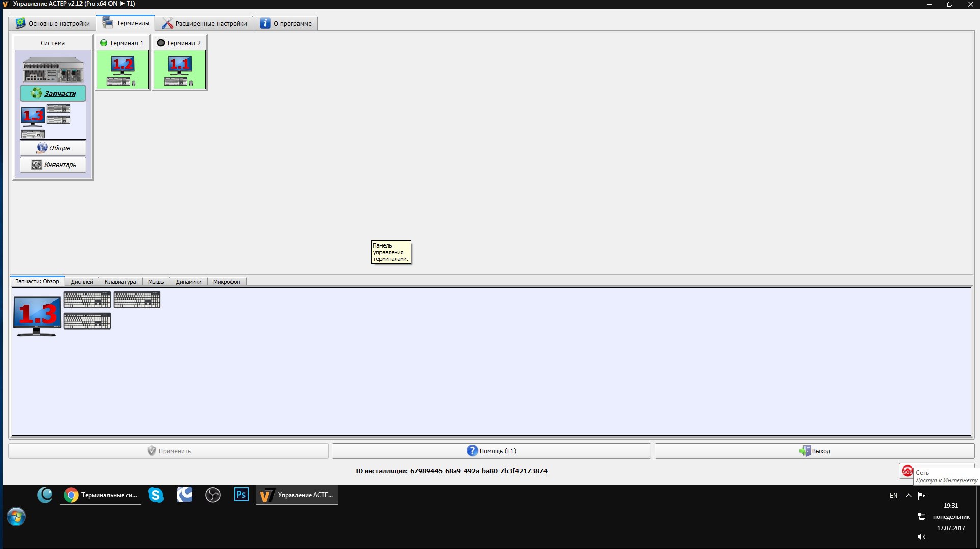Expand hidden tray icons chevron
980x549 pixels.
pyautogui.click(x=908, y=495)
